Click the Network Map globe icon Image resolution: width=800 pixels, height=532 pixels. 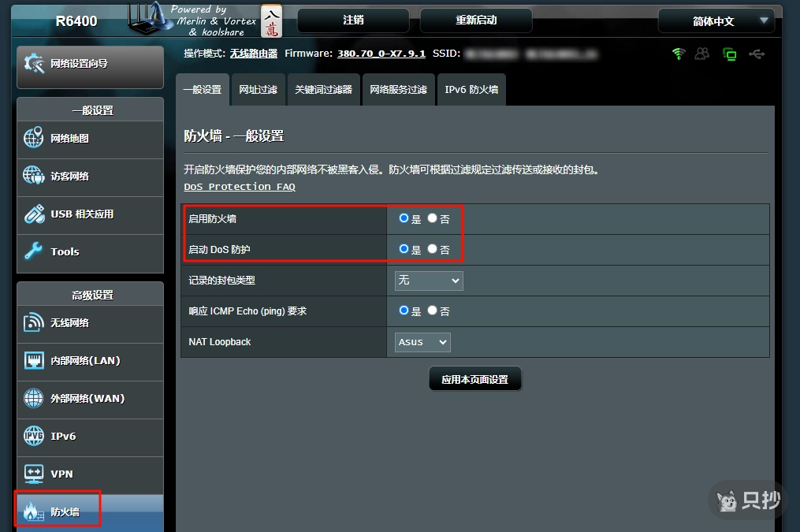coord(34,138)
